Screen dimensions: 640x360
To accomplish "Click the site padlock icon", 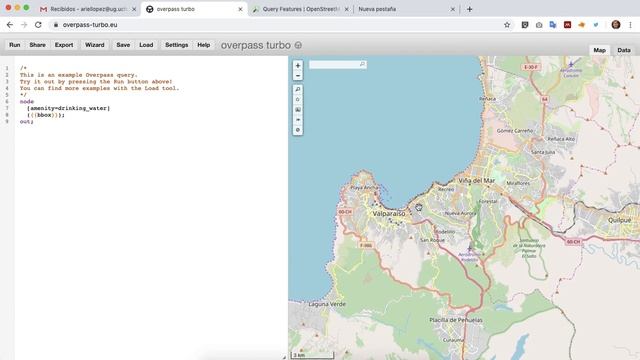I will click(x=56, y=25).
